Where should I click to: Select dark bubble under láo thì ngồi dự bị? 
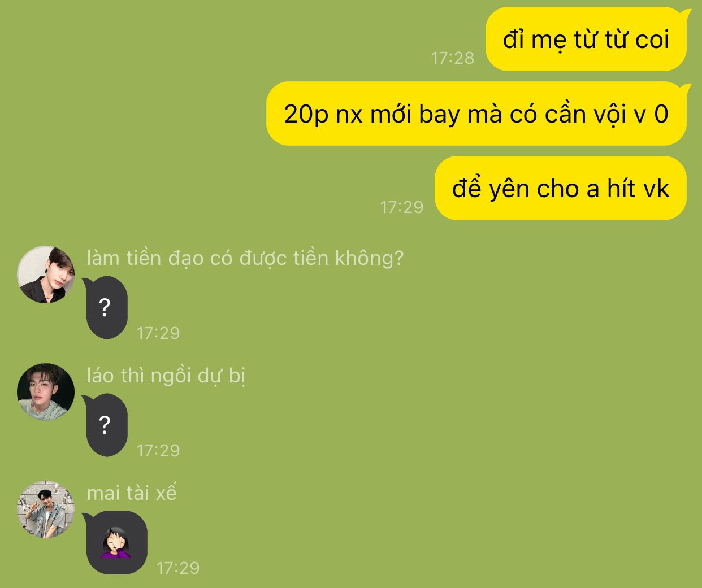[106, 425]
